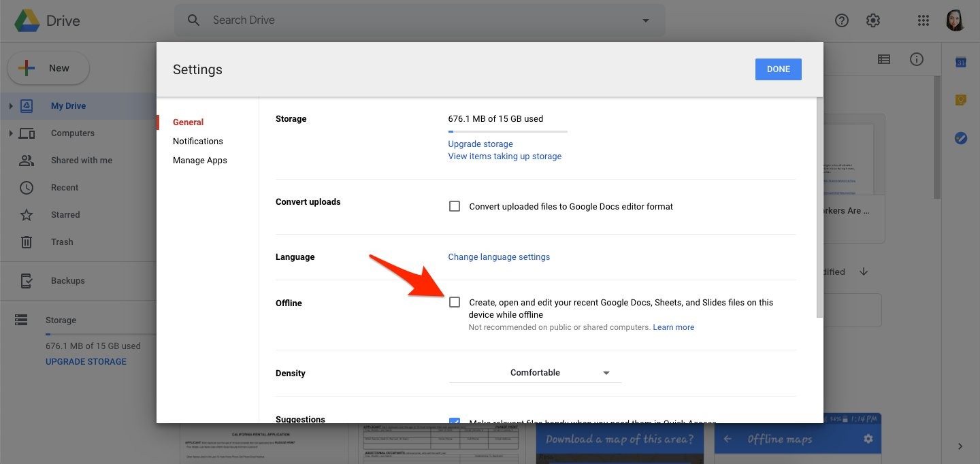Click the DONE button
980x464 pixels.
pos(778,69)
